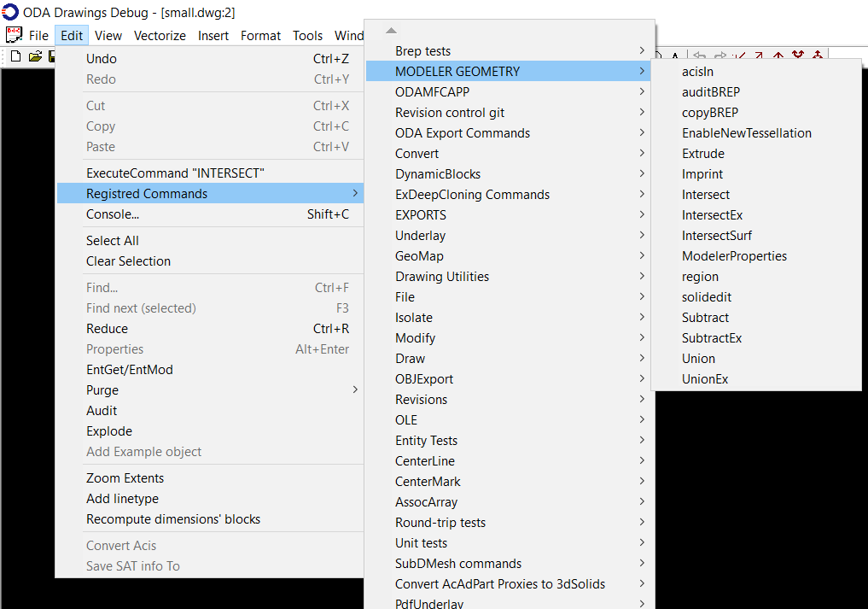This screenshot has height=609, width=868.
Task: Click the New file toolbar icon
Action: [x=16, y=56]
